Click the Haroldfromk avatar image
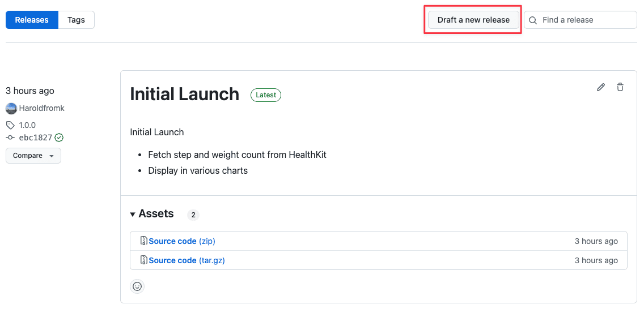Image resolution: width=644 pixels, height=313 pixels. click(x=11, y=108)
